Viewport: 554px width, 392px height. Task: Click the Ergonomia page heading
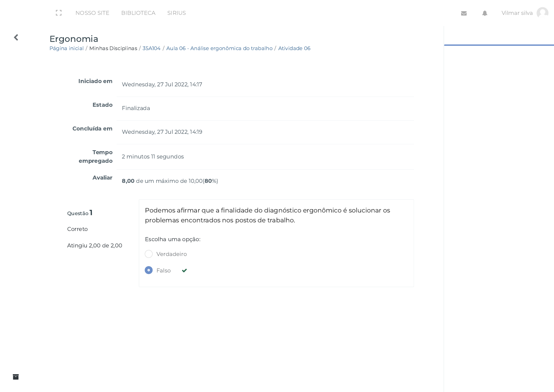pos(74,39)
